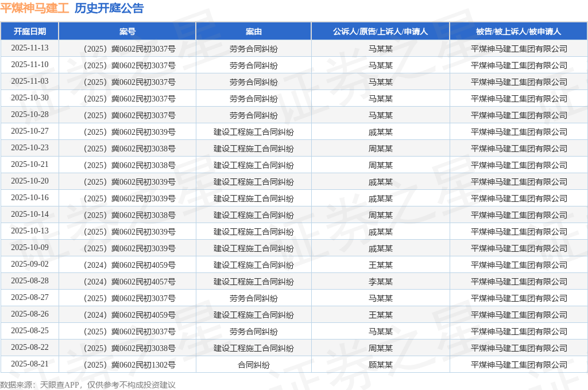The width and height of the screenshot is (588, 390).
Task: Click case number 民初3038号 in the 2025-10-23 row
Action: 127,149
